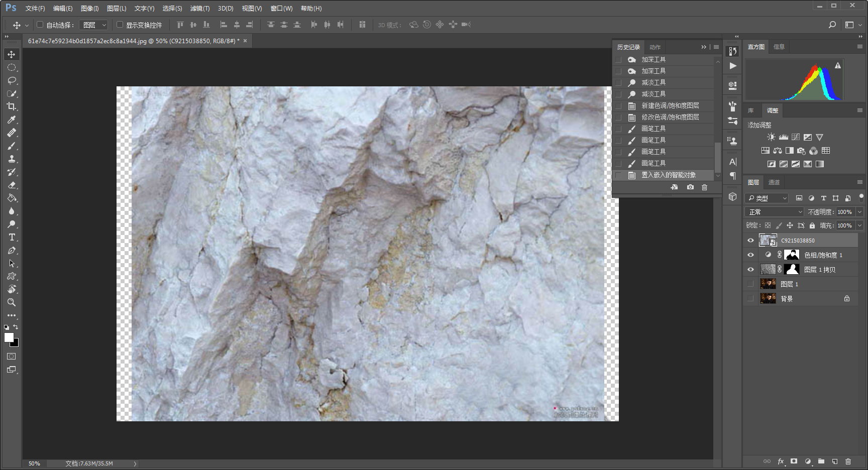Change the screen mode

click(12, 370)
